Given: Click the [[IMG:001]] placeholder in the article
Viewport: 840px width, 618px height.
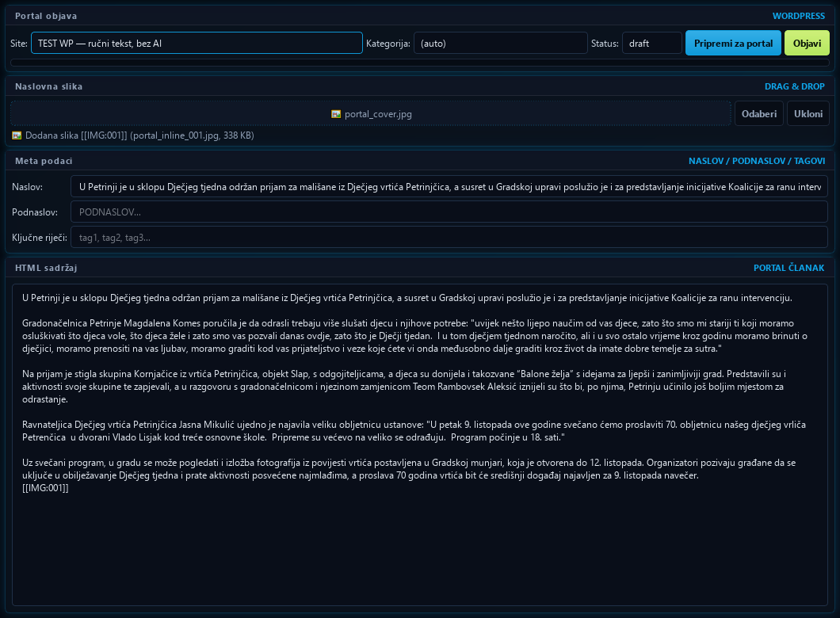Looking at the screenshot, I should tap(45, 488).
